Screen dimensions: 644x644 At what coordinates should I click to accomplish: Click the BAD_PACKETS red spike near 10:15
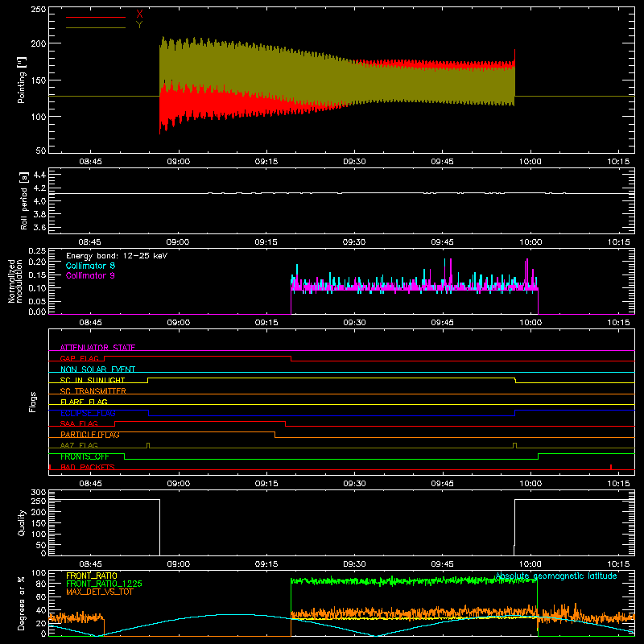coord(611,467)
